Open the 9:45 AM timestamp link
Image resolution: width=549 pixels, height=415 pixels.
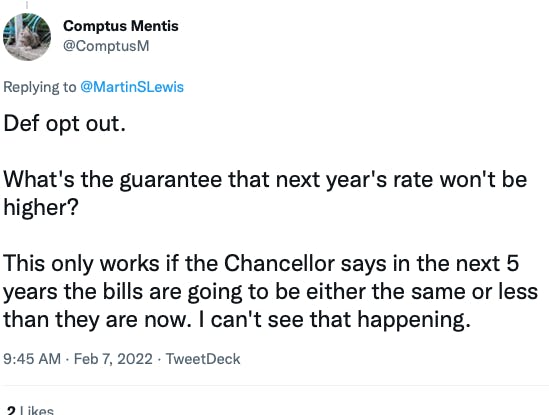pos(32,359)
